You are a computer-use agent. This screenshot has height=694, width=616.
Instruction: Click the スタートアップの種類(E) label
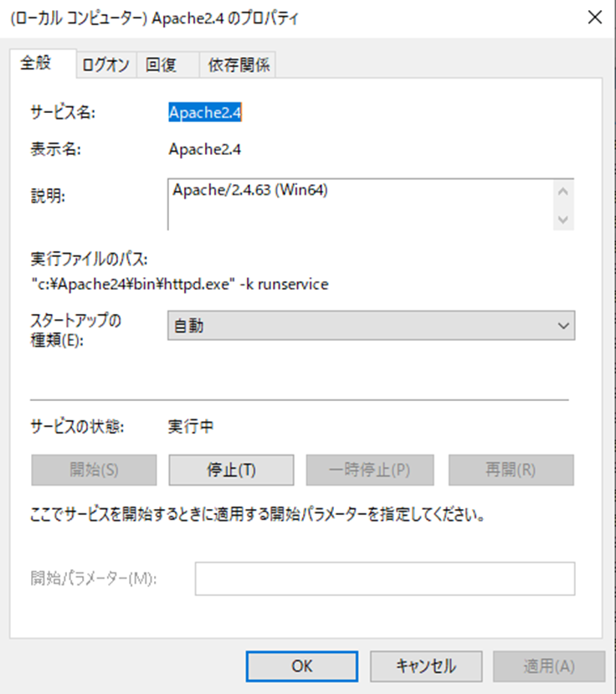(x=75, y=330)
